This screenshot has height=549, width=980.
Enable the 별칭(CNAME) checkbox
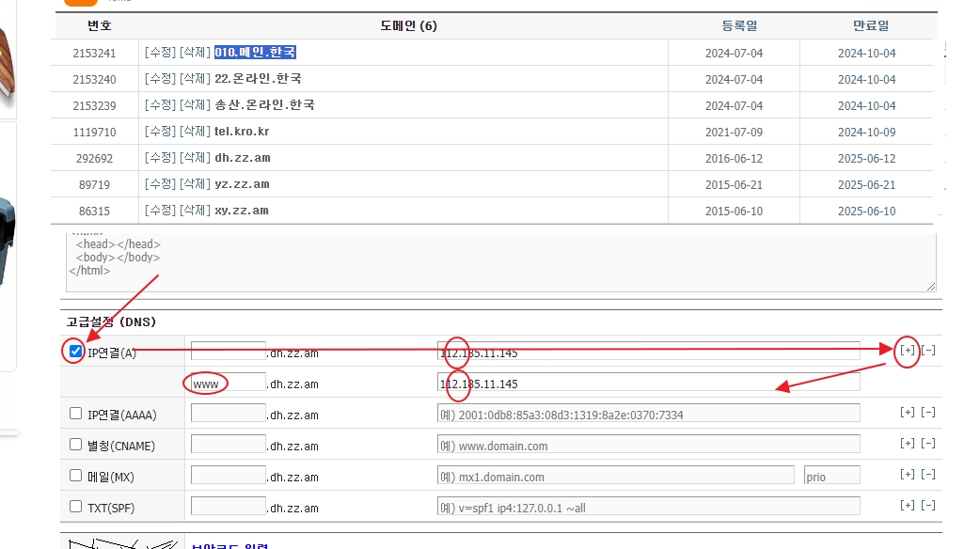[76, 444]
